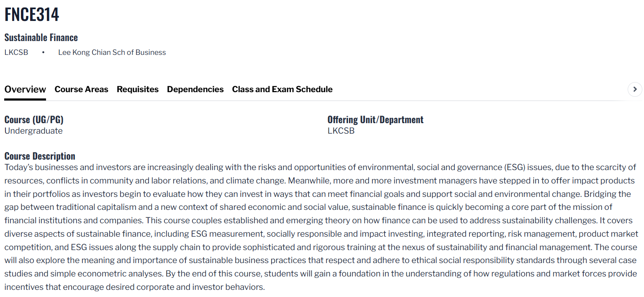Image resolution: width=644 pixels, height=297 pixels.
Task: Open the Course Areas tab
Action: click(x=81, y=89)
